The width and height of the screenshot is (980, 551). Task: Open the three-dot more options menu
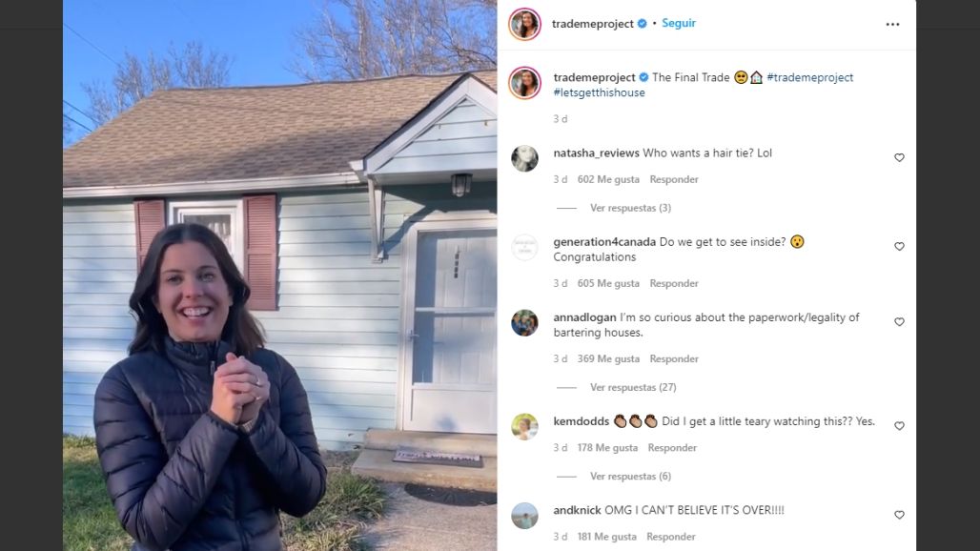point(892,25)
